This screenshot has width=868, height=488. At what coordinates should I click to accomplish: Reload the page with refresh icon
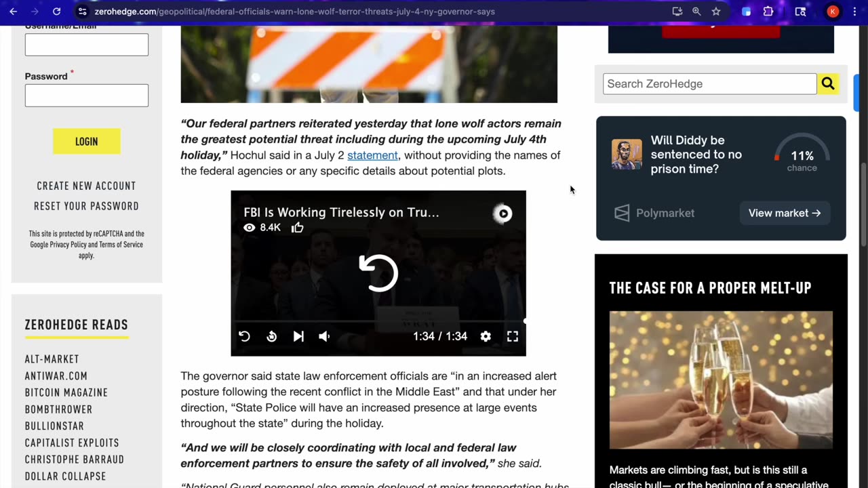[x=57, y=12]
